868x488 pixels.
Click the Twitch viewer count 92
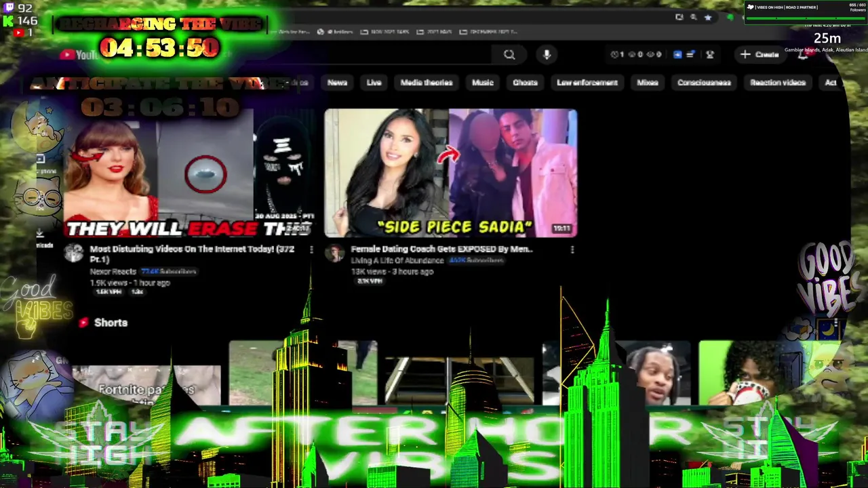coord(25,8)
